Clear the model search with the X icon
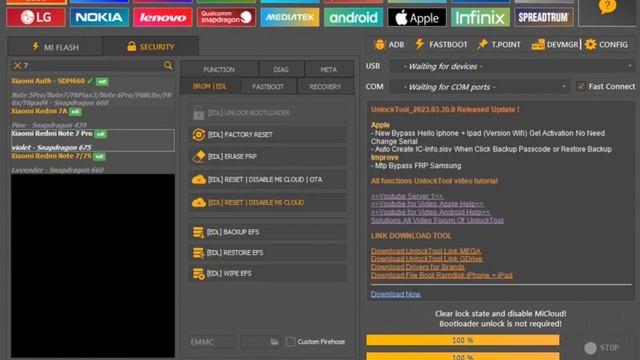640x360 pixels. pyautogui.click(x=17, y=65)
